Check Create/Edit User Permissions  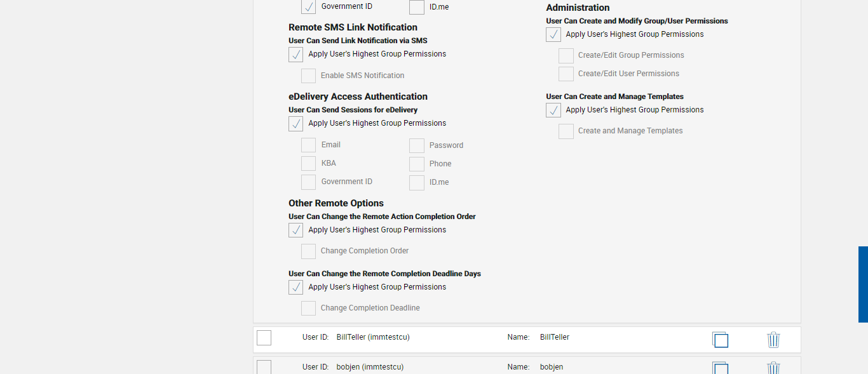(x=566, y=74)
